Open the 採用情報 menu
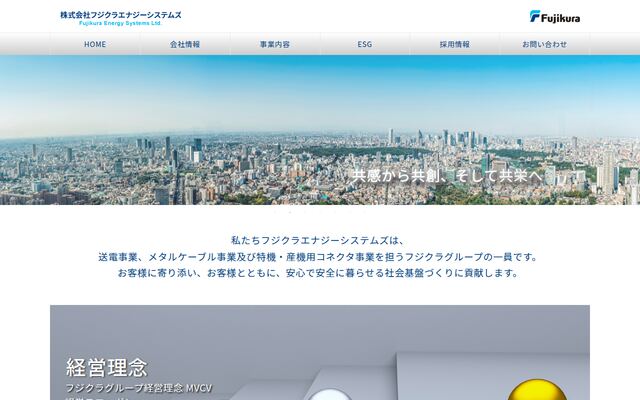 coord(455,44)
